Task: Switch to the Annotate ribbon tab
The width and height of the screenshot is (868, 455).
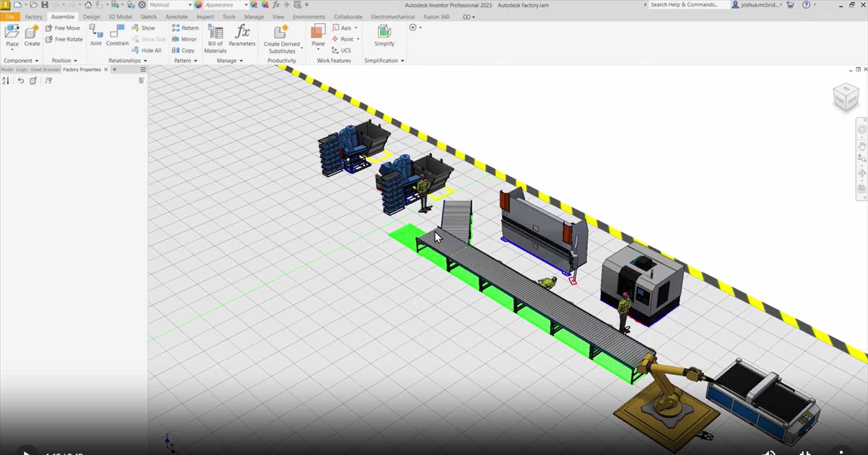Action: click(x=176, y=17)
